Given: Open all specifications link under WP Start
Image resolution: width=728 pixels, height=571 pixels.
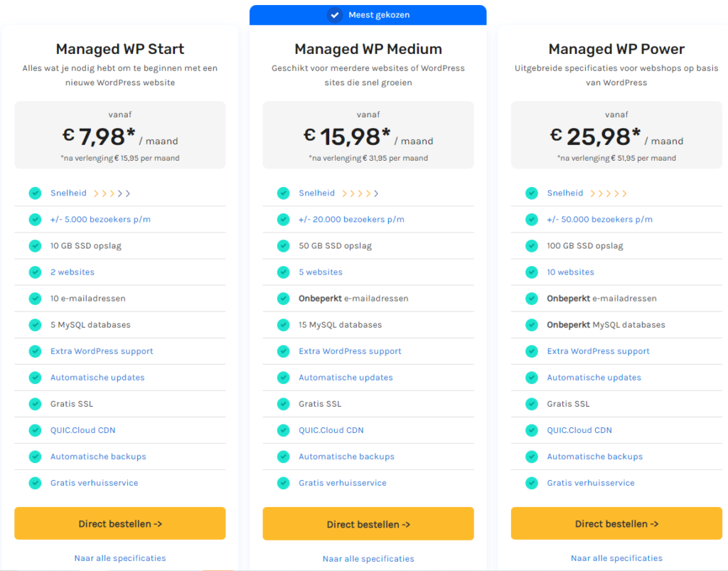Looking at the screenshot, I should (x=119, y=558).
